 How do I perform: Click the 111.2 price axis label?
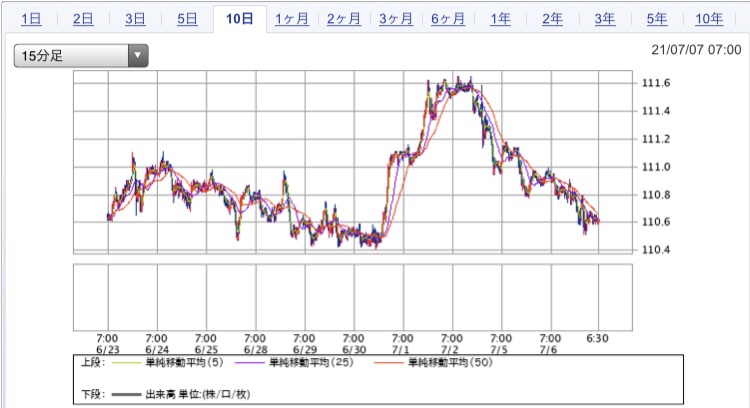coord(656,139)
